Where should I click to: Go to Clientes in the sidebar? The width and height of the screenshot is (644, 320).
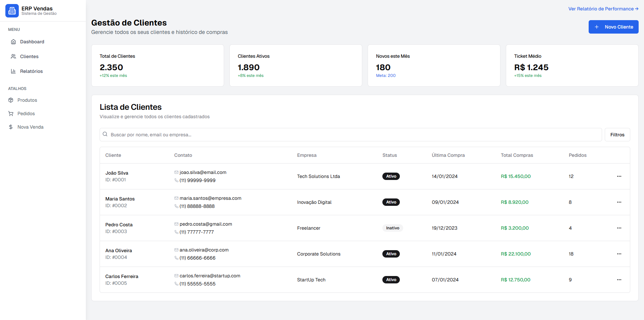(43, 56)
